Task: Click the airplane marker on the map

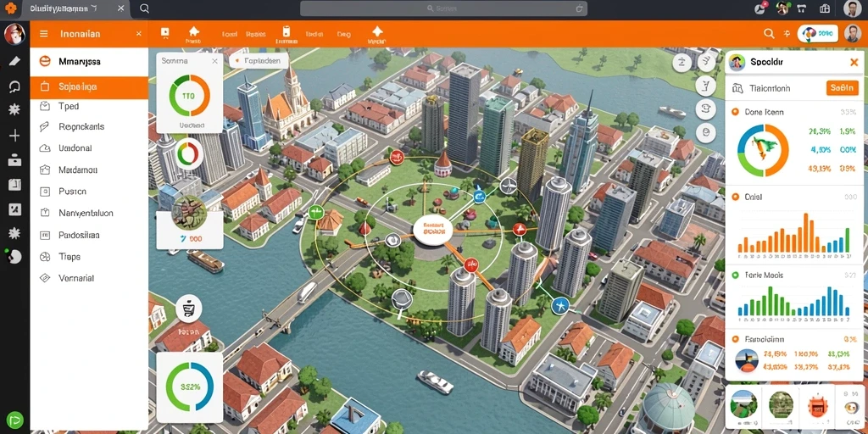Action: 560,304
